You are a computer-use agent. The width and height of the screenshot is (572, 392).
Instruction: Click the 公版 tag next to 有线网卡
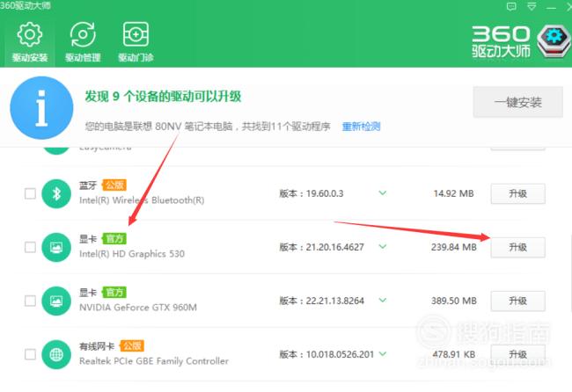(x=132, y=345)
